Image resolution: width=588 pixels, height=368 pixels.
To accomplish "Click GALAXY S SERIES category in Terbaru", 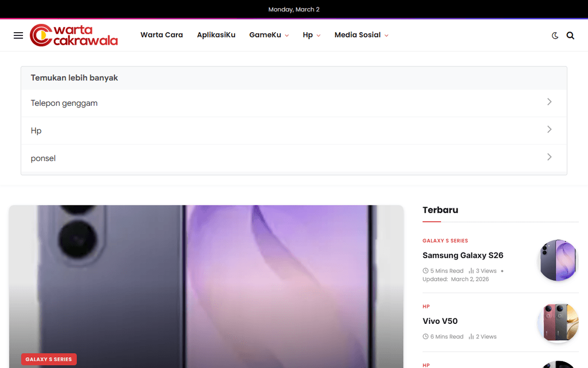I will [445, 241].
